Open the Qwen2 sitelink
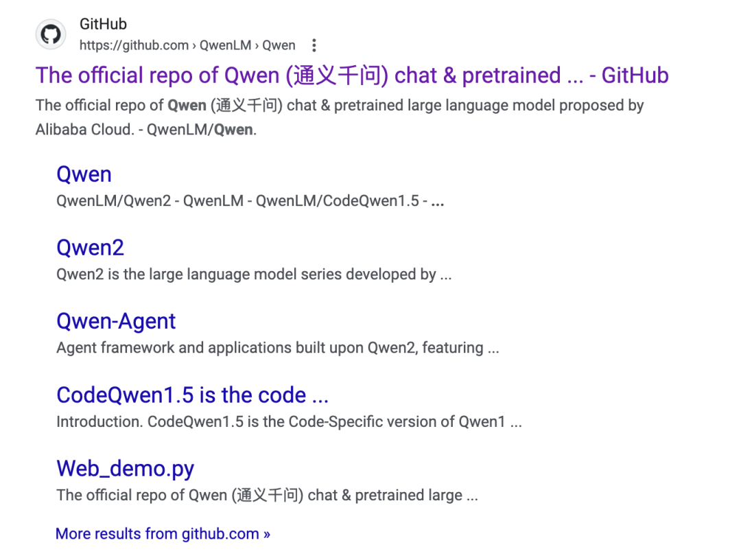The height and width of the screenshot is (560, 741). point(91,248)
